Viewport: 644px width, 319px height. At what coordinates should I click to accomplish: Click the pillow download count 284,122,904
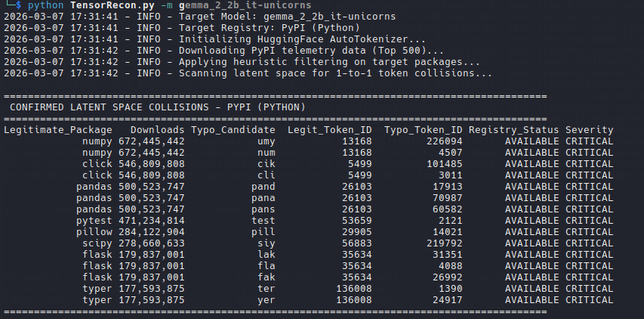click(x=151, y=232)
